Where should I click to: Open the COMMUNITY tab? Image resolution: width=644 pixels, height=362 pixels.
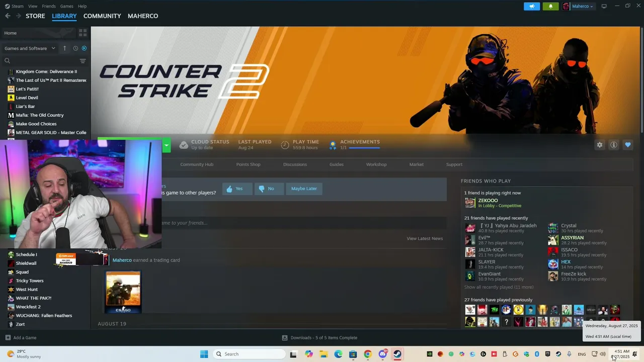(102, 16)
